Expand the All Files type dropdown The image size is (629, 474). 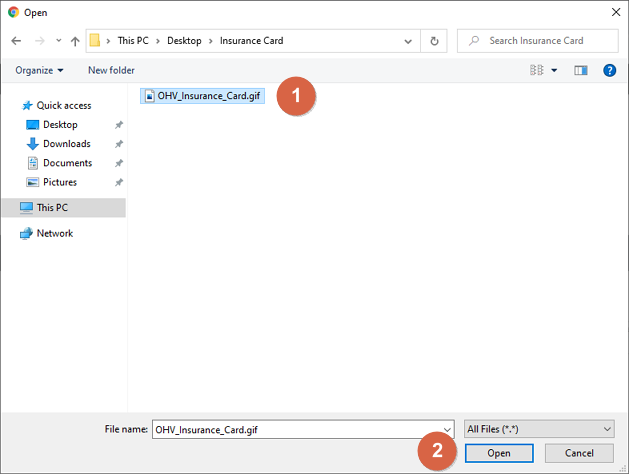coord(538,429)
